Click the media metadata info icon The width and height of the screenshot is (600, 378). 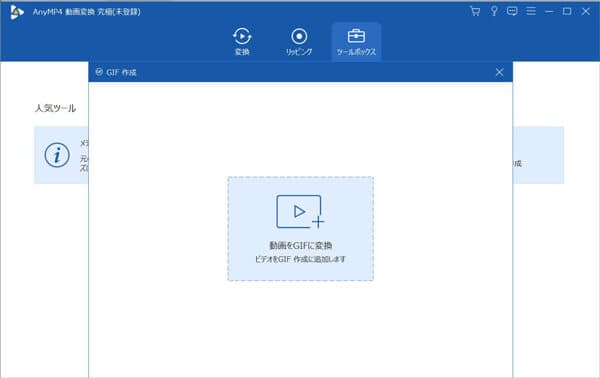pos(57,155)
